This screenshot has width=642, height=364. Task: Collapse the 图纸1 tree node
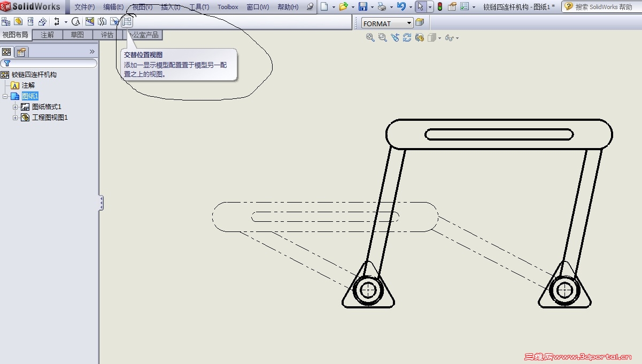pyautogui.click(x=5, y=97)
